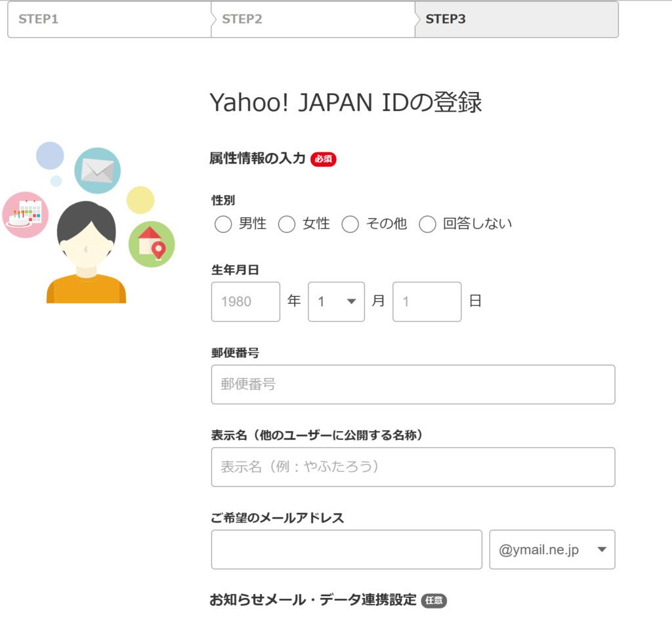Click the envelope icon in the illustration
The width and height of the screenshot is (672, 623).
[x=97, y=171]
